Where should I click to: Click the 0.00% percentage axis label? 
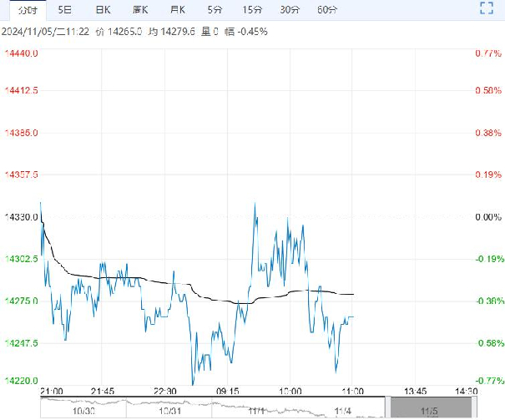click(486, 217)
